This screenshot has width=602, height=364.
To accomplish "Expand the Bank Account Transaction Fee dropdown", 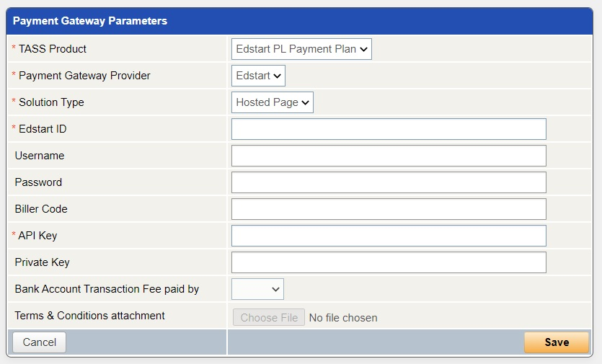I will (257, 289).
